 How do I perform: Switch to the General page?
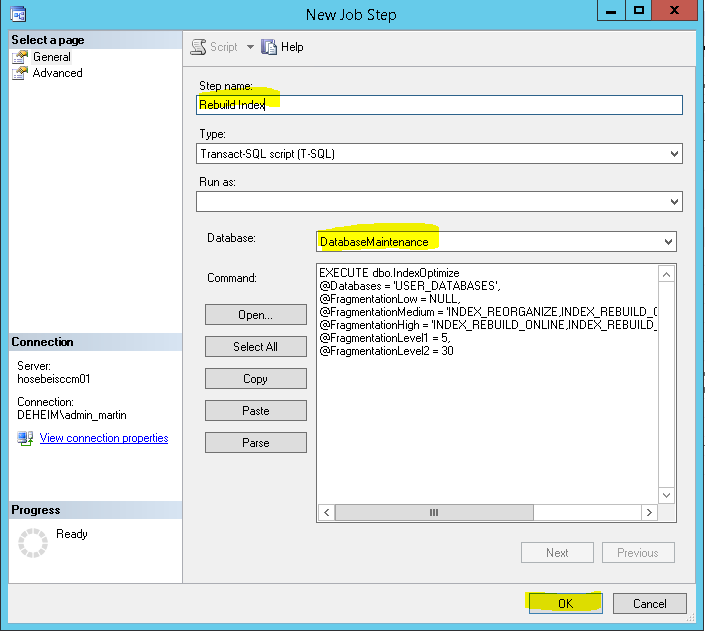52,57
